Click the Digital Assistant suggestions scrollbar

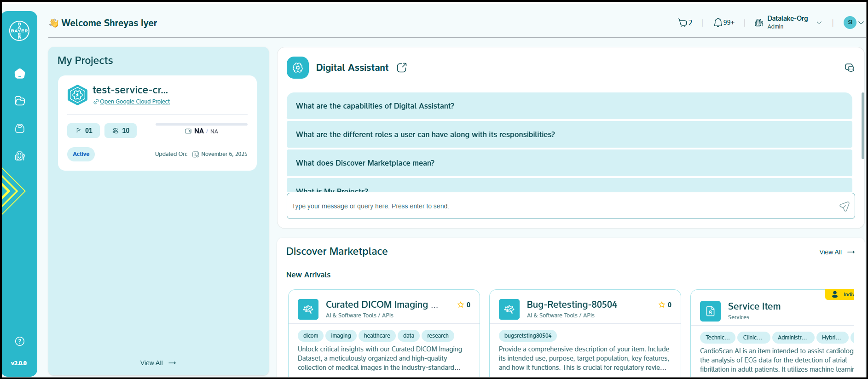(x=862, y=126)
